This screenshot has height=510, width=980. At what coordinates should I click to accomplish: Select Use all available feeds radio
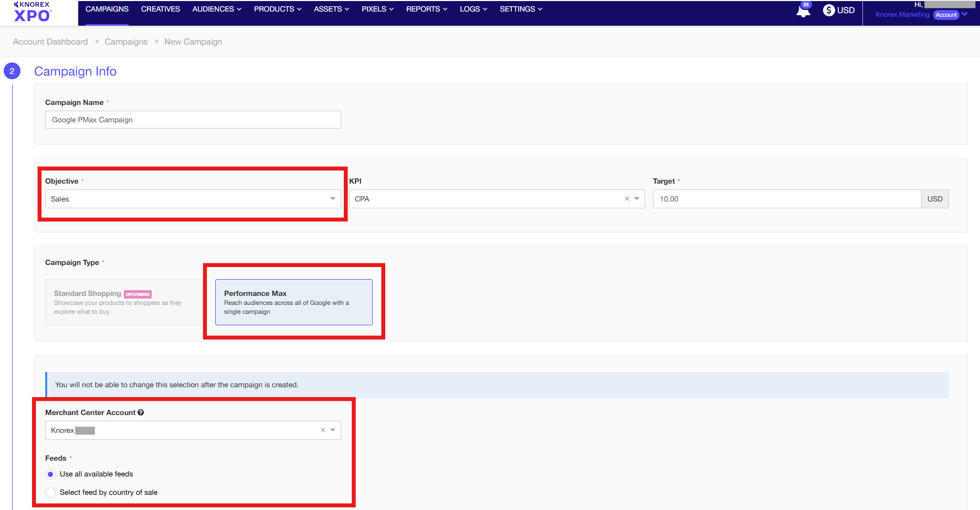(50, 474)
